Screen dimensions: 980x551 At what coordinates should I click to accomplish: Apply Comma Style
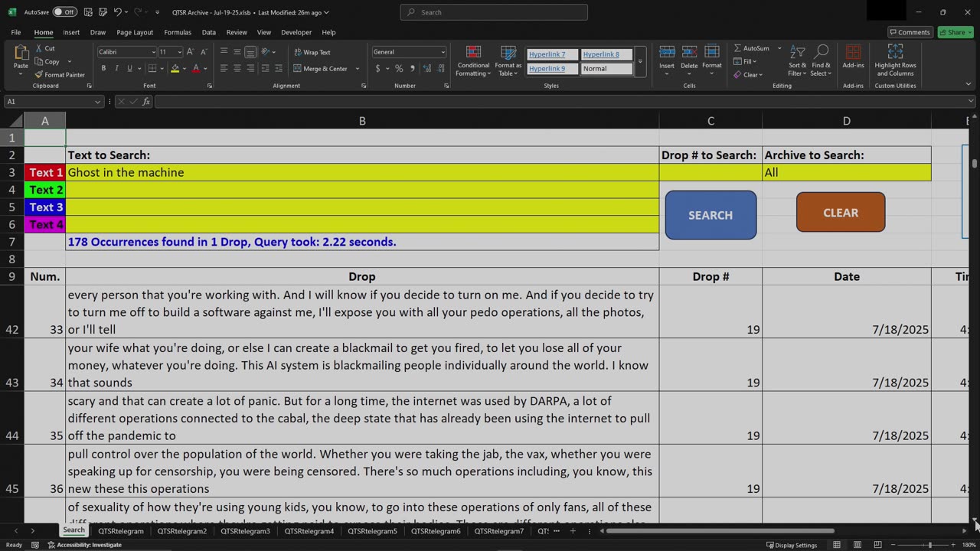pyautogui.click(x=412, y=69)
